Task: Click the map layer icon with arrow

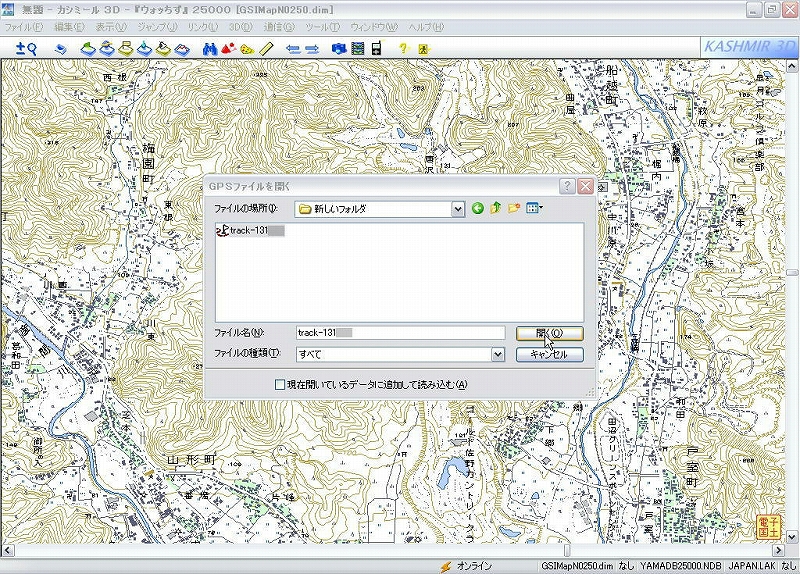Action: coord(163,48)
